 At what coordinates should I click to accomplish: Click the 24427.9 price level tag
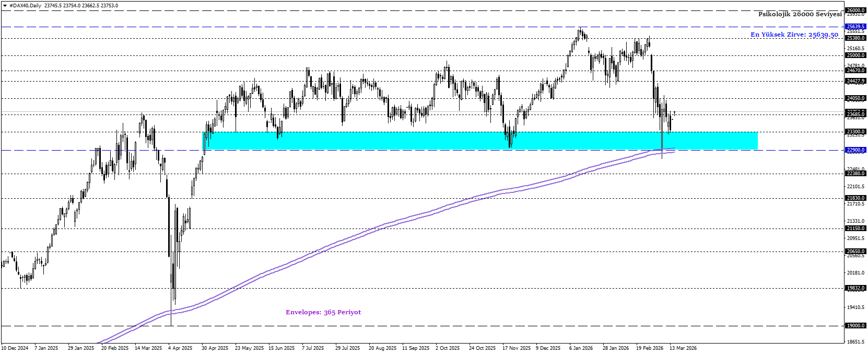pos(855,81)
